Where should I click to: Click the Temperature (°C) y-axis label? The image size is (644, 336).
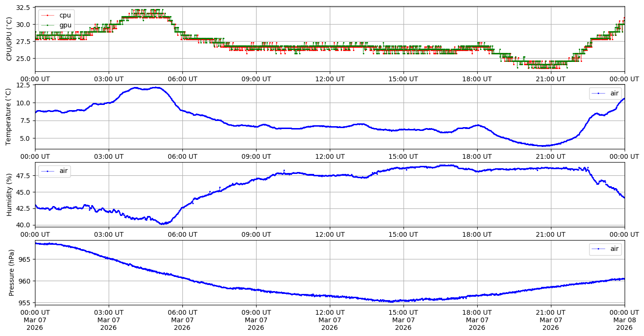point(9,117)
